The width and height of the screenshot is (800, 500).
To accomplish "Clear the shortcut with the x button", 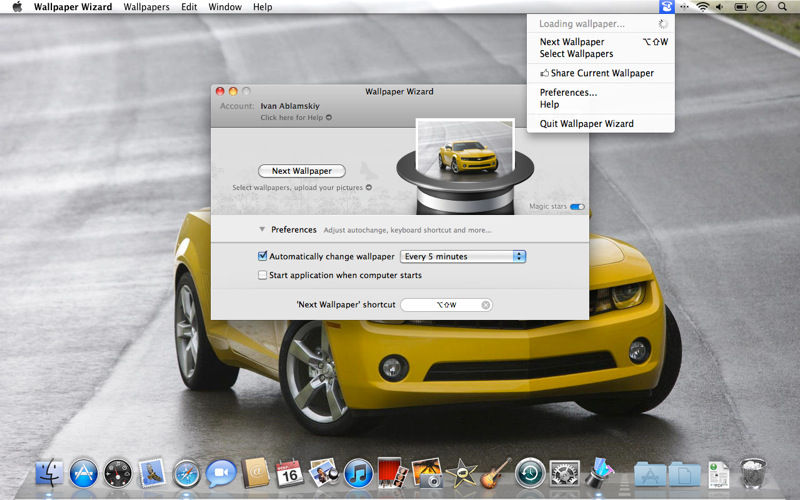I will 485,305.
